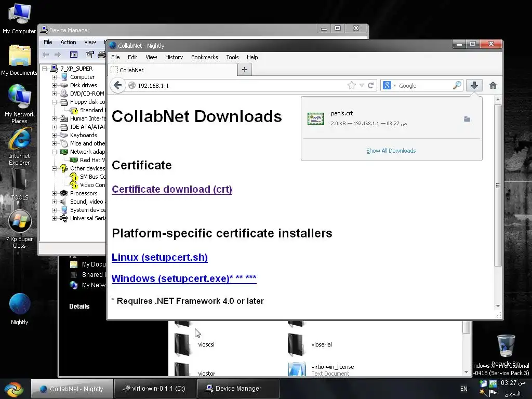Open Device Manager Action menu
Viewport: 532px width, 399px height.
tap(68, 42)
